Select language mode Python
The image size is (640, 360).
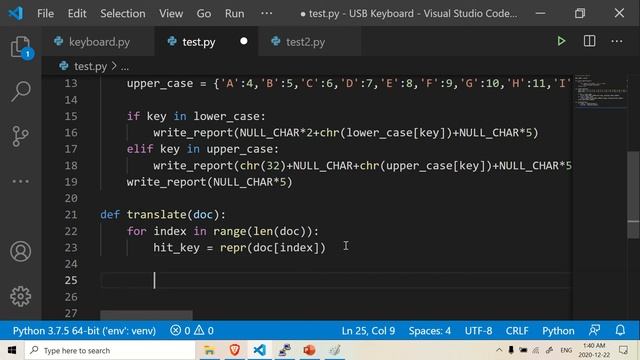tap(558, 331)
